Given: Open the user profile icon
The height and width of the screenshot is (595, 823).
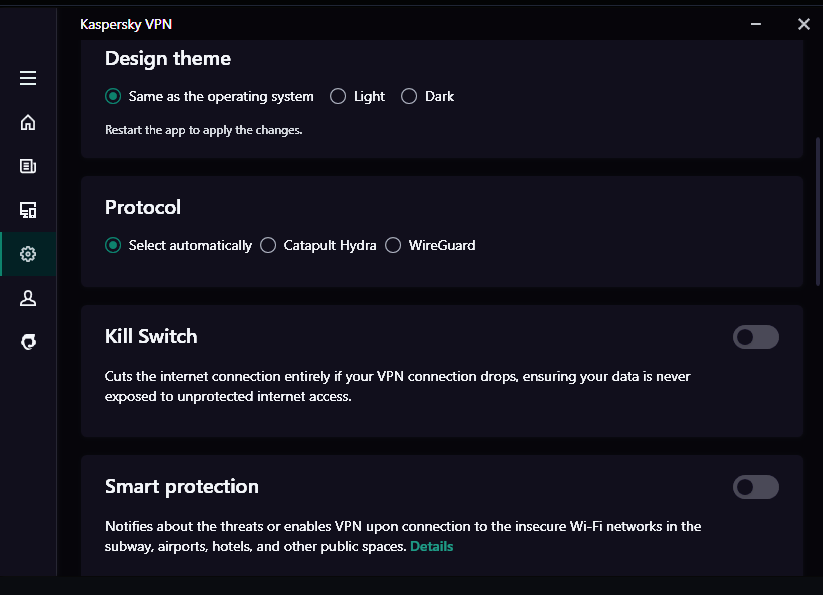Looking at the screenshot, I should 28,298.
